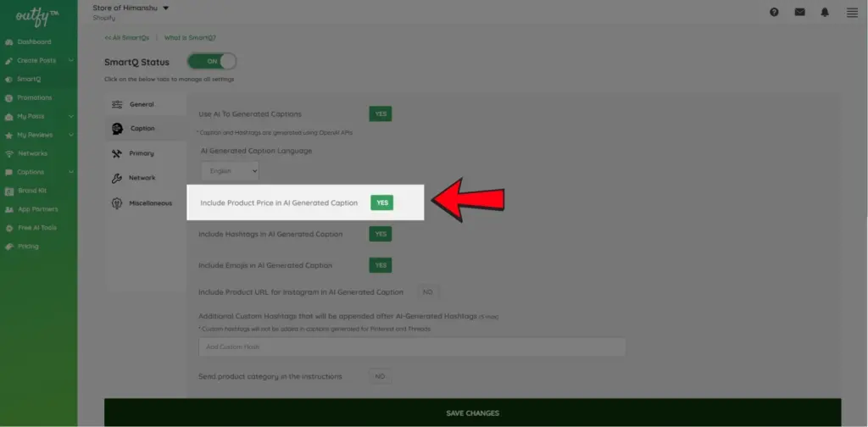This screenshot has width=868, height=427.
Task: Open the hamburger menu icon
Action: click(x=852, y=12)
